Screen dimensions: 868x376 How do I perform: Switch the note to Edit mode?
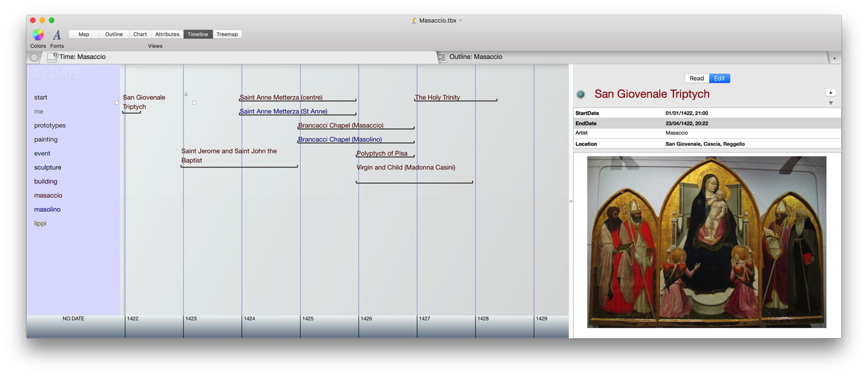[x=719, y=78]
